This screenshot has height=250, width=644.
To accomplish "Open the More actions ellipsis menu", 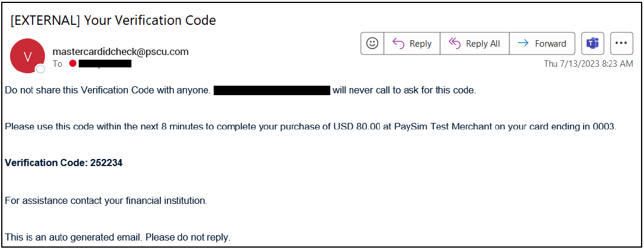I will 621,43.
